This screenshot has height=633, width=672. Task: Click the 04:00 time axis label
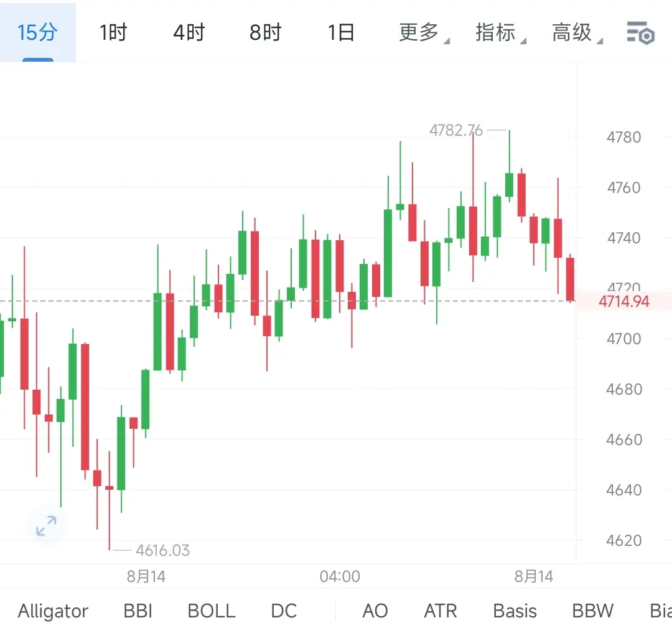coord(340,576)
